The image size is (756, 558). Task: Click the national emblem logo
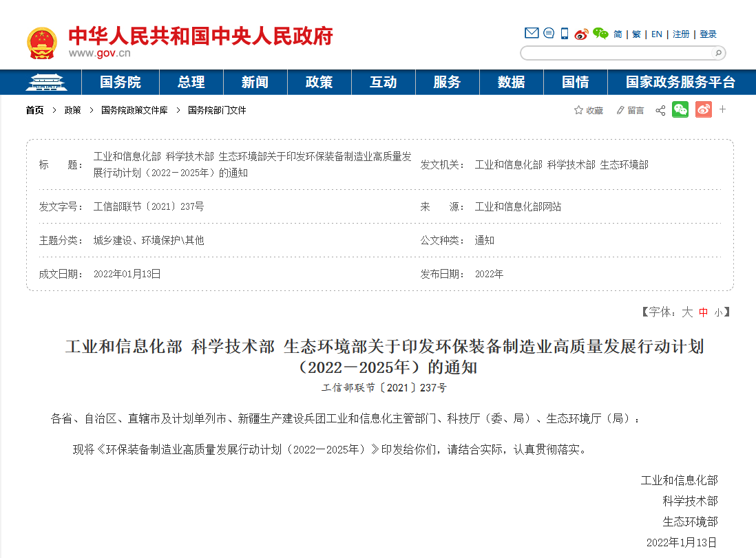click(x=42, y=43)
